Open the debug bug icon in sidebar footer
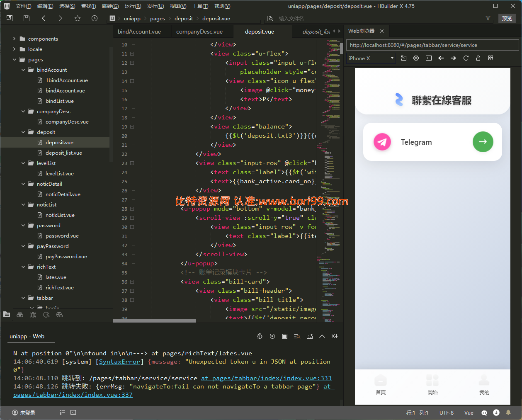The width and height of the screenshot is (522, 420). coord(33,315)
